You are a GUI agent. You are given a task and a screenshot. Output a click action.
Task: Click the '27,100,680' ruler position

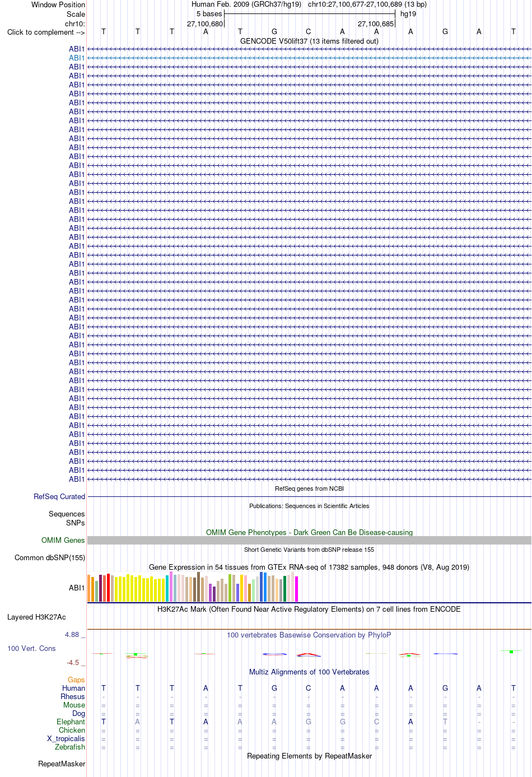coord(205,24)
